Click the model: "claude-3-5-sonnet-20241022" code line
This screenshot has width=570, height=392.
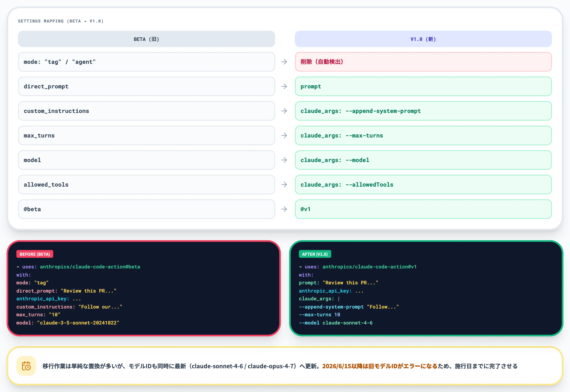coord(68,323)
